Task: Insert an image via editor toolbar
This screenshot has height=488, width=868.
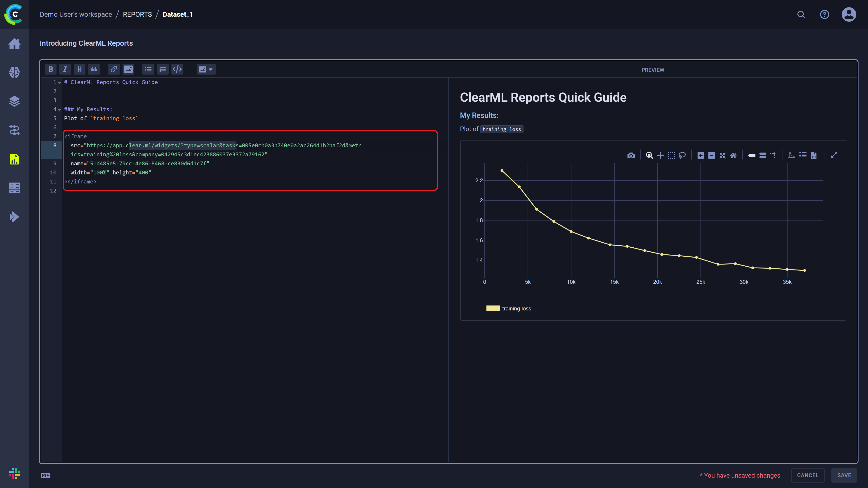Action: [x=128, y=69]
